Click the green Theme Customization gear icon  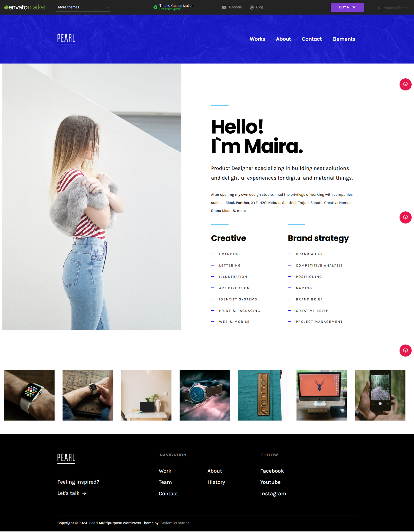[x=155, y=7]
